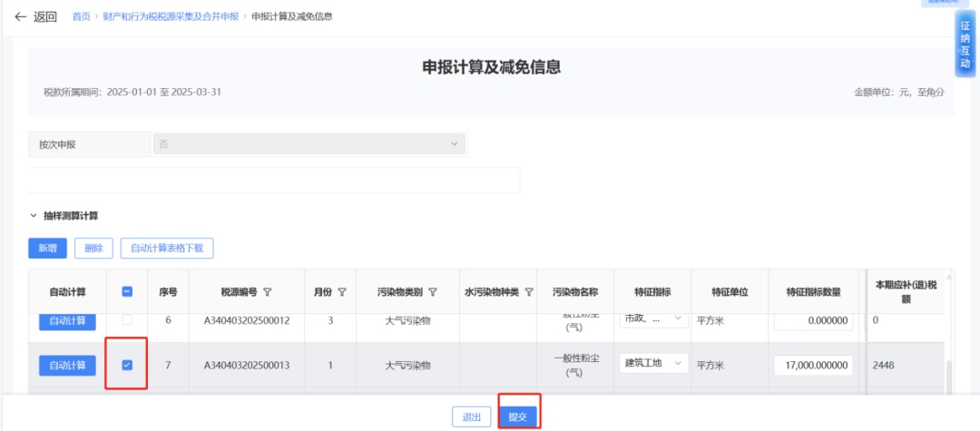
Task: Toggle the select-all checkbox in table header
Action: 127,291
